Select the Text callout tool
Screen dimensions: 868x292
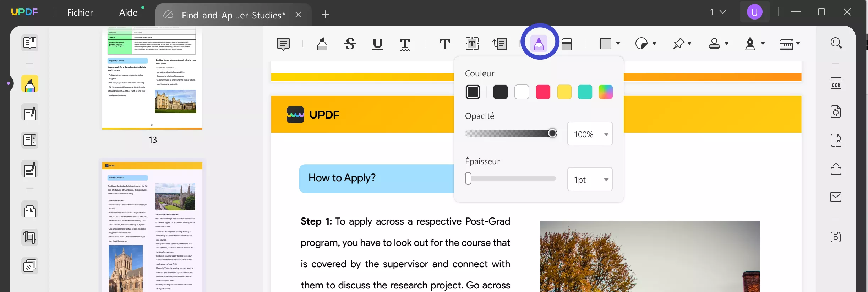pos(500,44)
